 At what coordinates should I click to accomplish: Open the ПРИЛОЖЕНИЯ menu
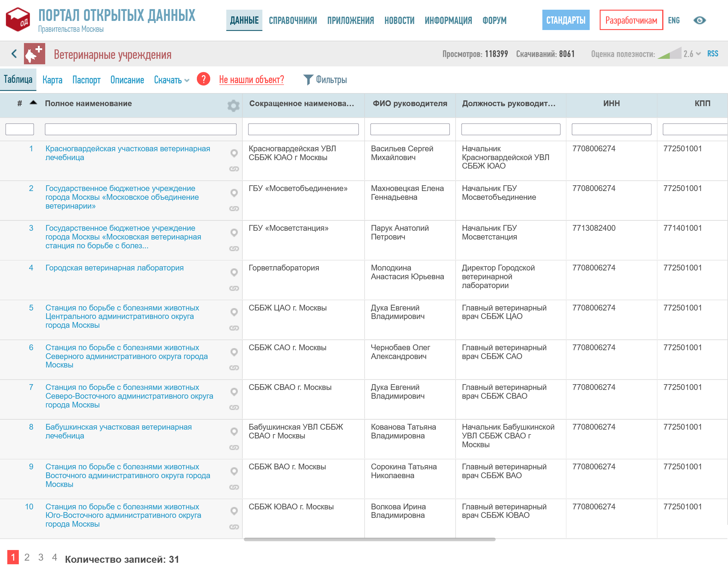click(x=350, y=20)
